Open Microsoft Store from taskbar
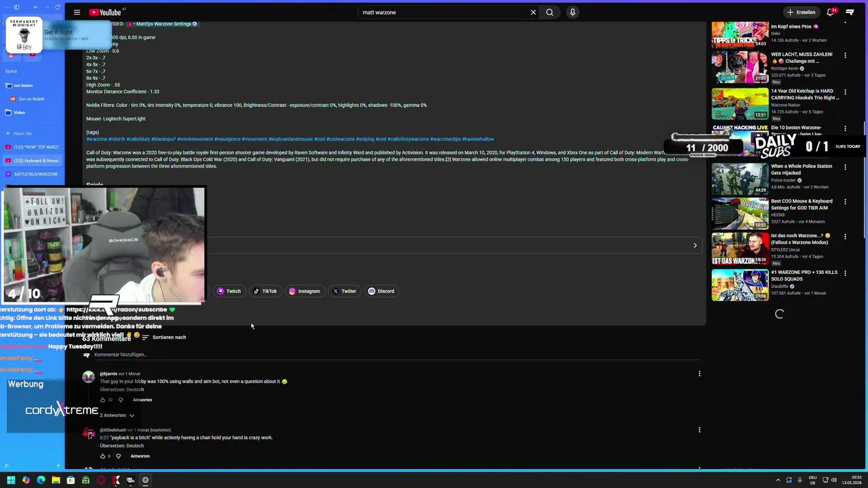Screen dimensions: 868x488 (71, 480)
